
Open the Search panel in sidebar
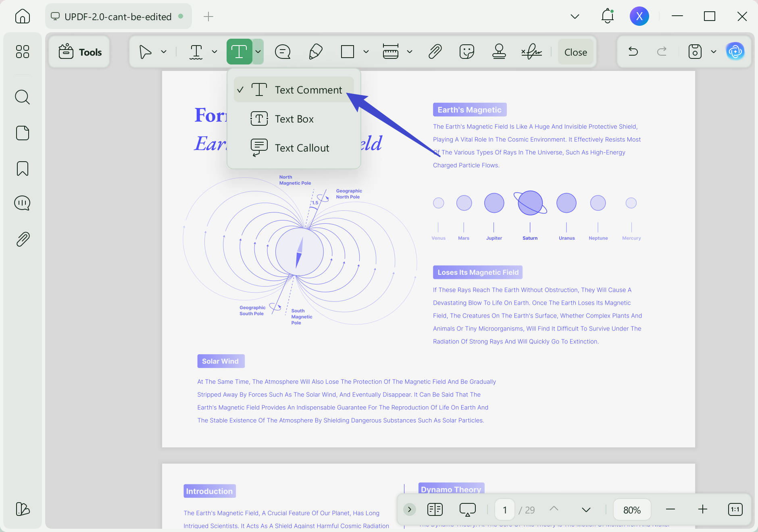click(x=23, y=97)
